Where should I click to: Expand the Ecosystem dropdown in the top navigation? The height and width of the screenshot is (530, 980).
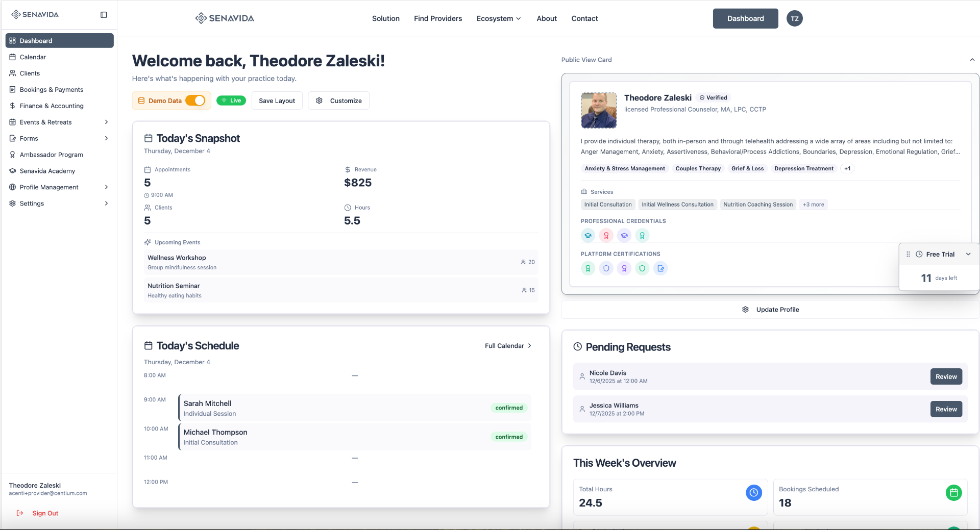point(498,18)
